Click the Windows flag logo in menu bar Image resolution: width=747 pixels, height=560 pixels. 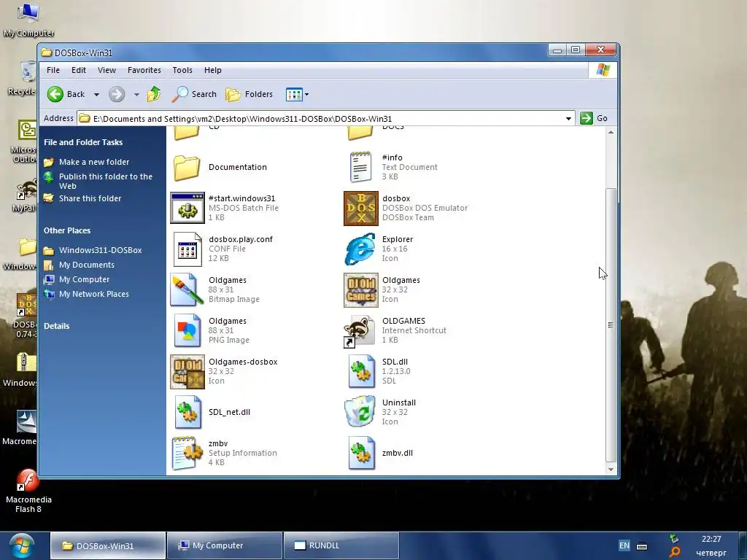(603, 70)
